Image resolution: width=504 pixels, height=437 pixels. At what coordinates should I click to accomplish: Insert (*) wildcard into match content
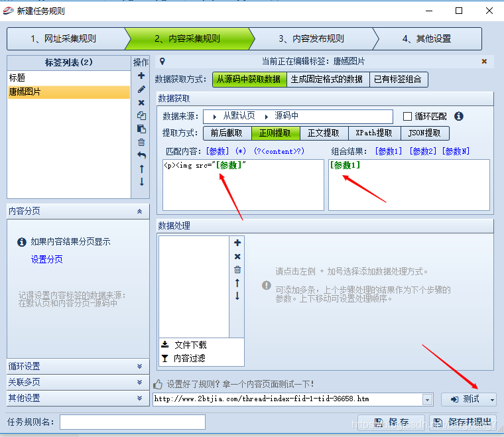tap(241, 151)
